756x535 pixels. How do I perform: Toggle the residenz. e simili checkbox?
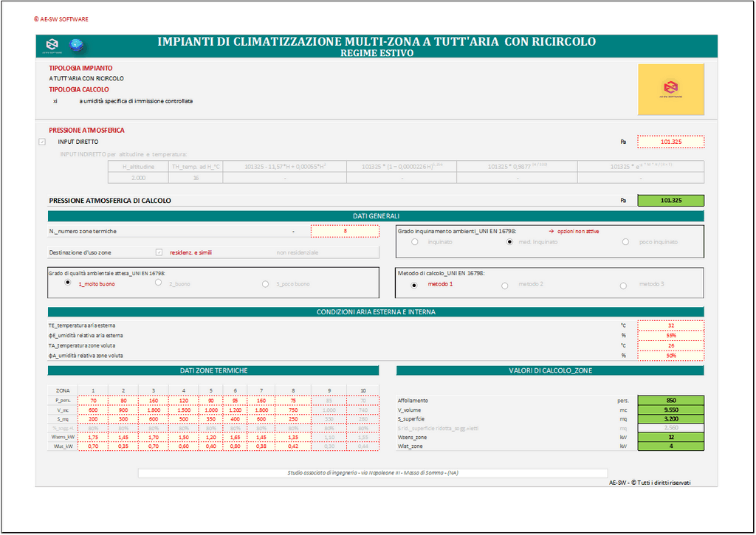[x=159, y=252]
